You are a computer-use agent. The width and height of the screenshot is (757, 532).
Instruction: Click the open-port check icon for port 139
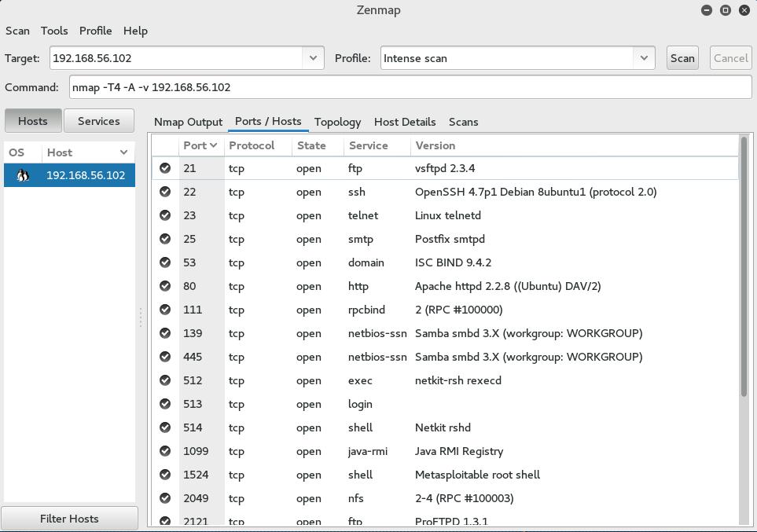(165, 333)
